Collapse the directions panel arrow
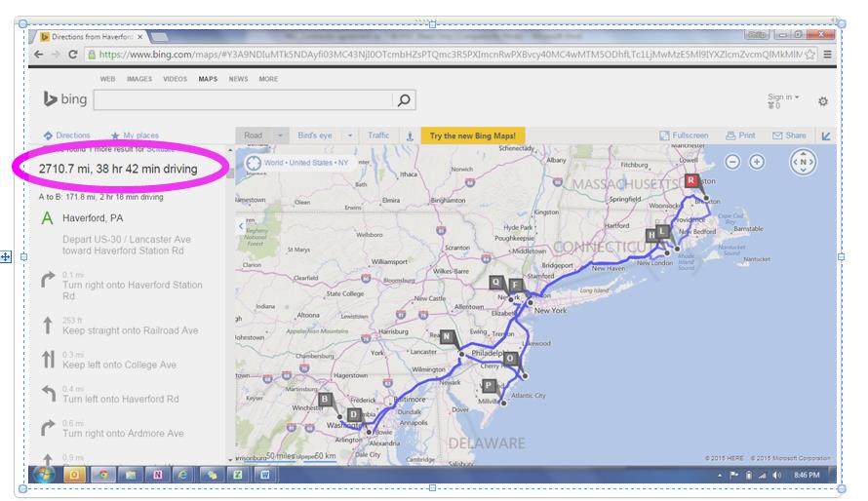This screenshot has height=501, width=868. [242, 225]
